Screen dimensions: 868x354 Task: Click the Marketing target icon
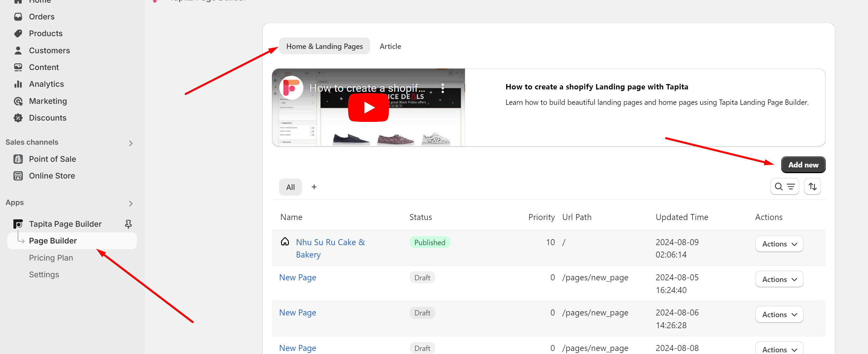[x=18, y=101]
